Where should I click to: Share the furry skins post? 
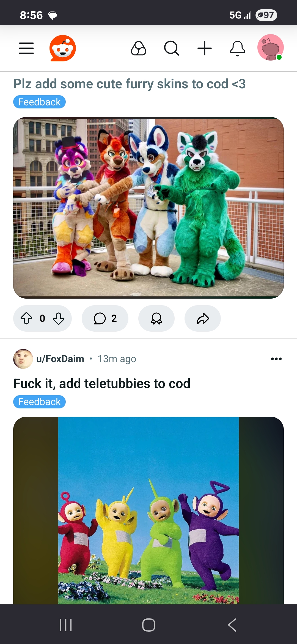click(x=203, y=318)
